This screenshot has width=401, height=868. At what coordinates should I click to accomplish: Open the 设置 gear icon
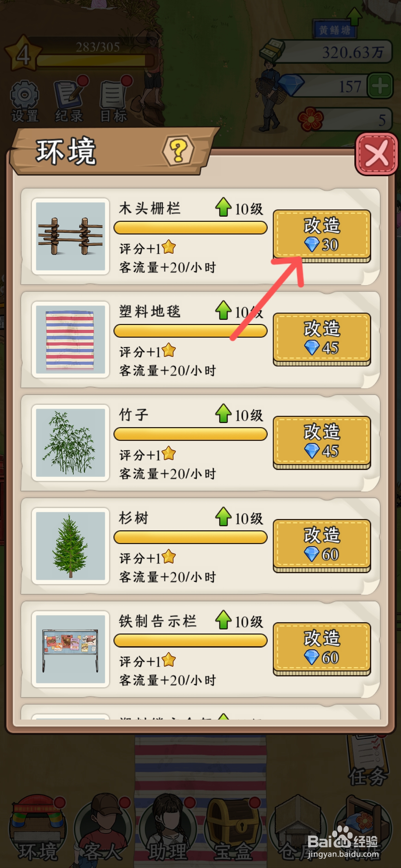pyautogui.click(x=25, y=100)
